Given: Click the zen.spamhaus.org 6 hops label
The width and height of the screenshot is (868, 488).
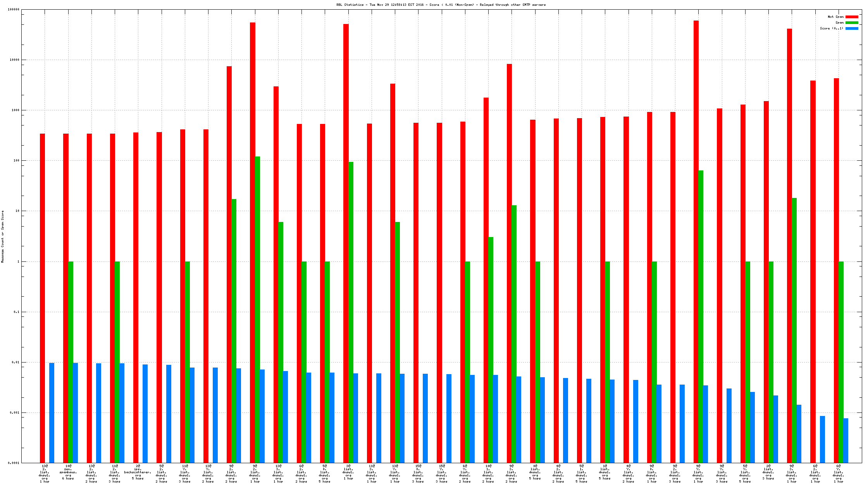Looking at the screenshot, I should click(x=68, y=472).
